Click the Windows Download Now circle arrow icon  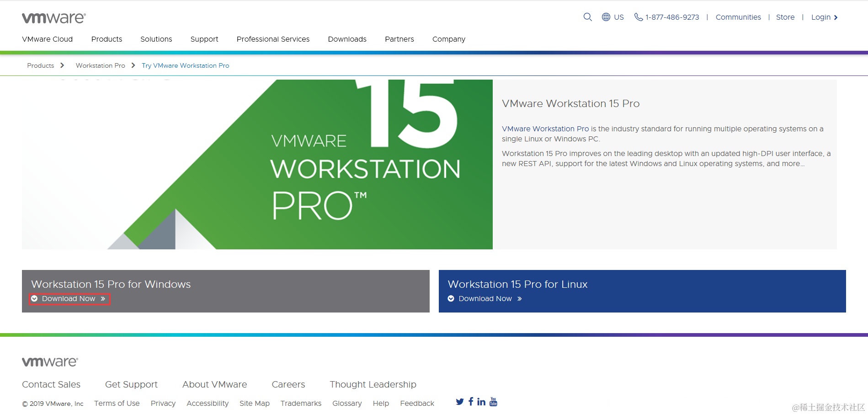pyautogui.click(x=34, y=298)
